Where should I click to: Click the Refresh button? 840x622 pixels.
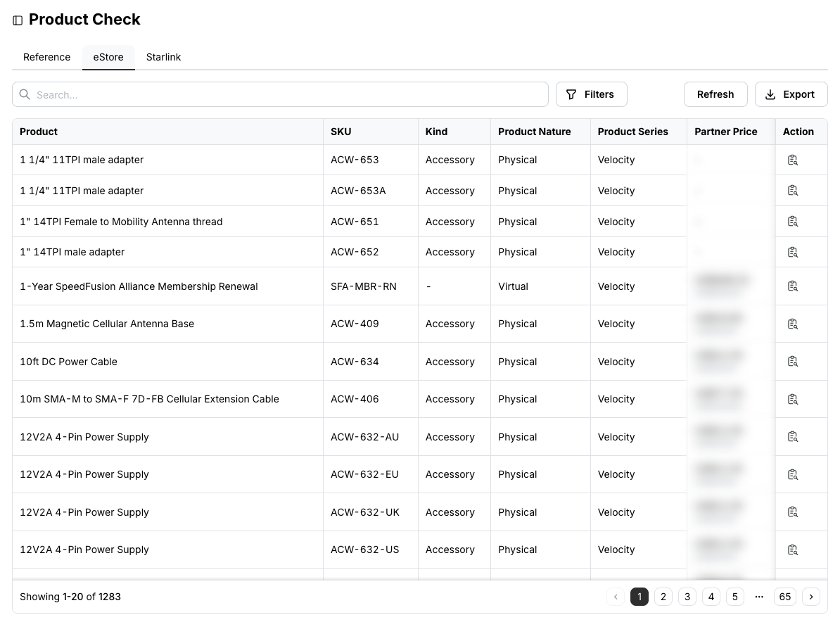click(715, 94)
